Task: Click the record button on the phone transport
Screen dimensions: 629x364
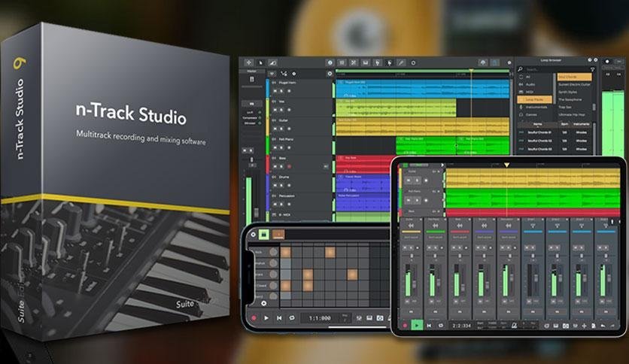Action: 254,318
